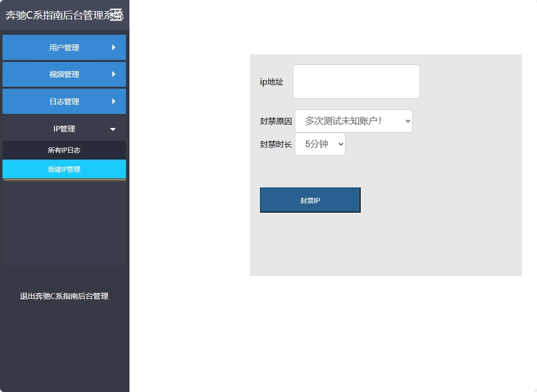Open the 用户管理 sidebar menu

click(64, 47)
